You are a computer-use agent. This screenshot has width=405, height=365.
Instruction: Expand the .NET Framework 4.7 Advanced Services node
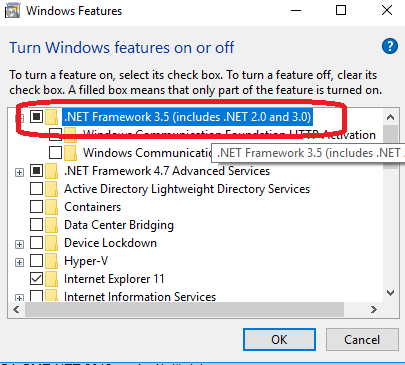(19, 172)
